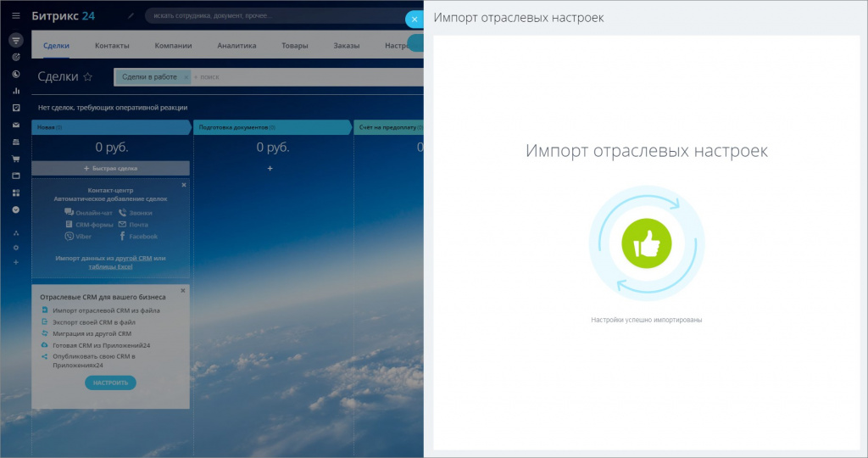Click the clock icon in left sidebar

(x=16, y=74)
